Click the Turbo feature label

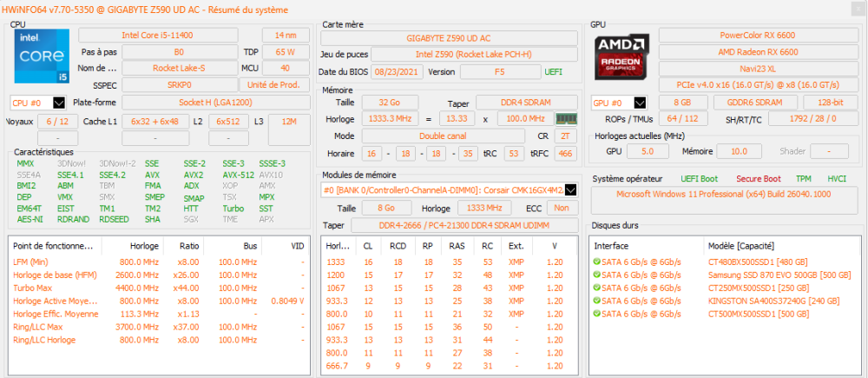coord(233,209)
